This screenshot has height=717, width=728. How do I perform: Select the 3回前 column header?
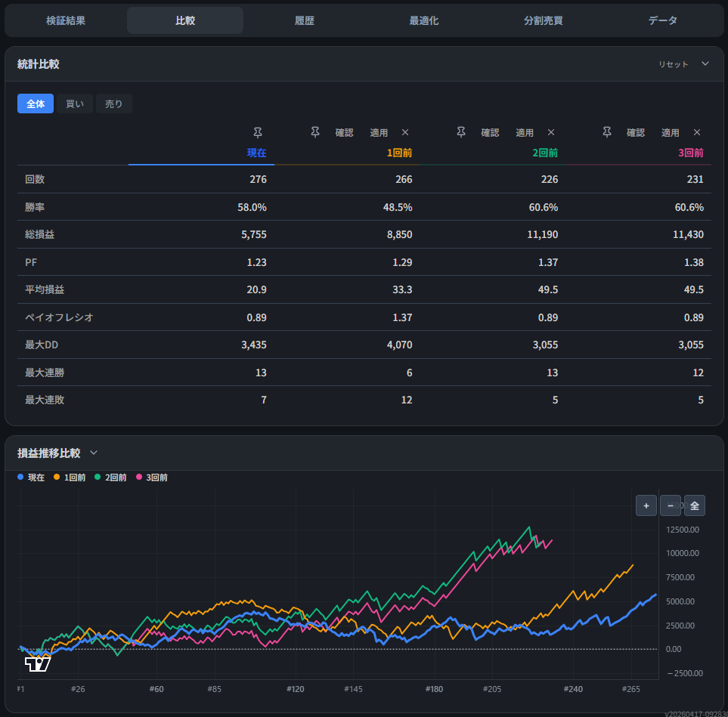click(691, 153)
